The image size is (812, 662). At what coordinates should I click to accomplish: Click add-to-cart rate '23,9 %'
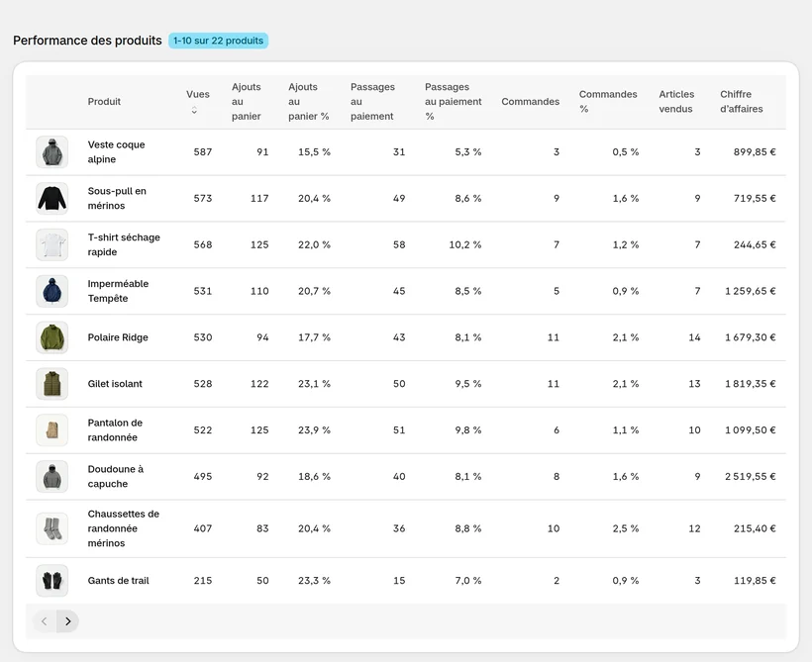(314, 430)
